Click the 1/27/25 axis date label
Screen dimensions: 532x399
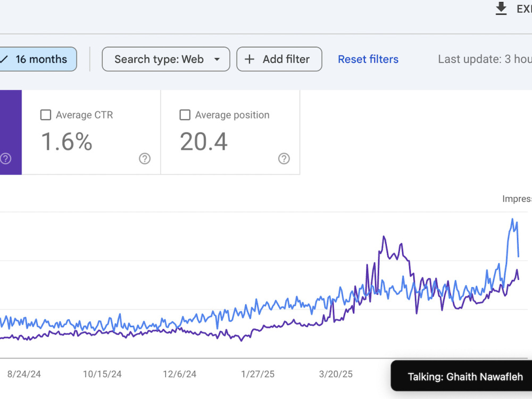click(x=258, y=374)
